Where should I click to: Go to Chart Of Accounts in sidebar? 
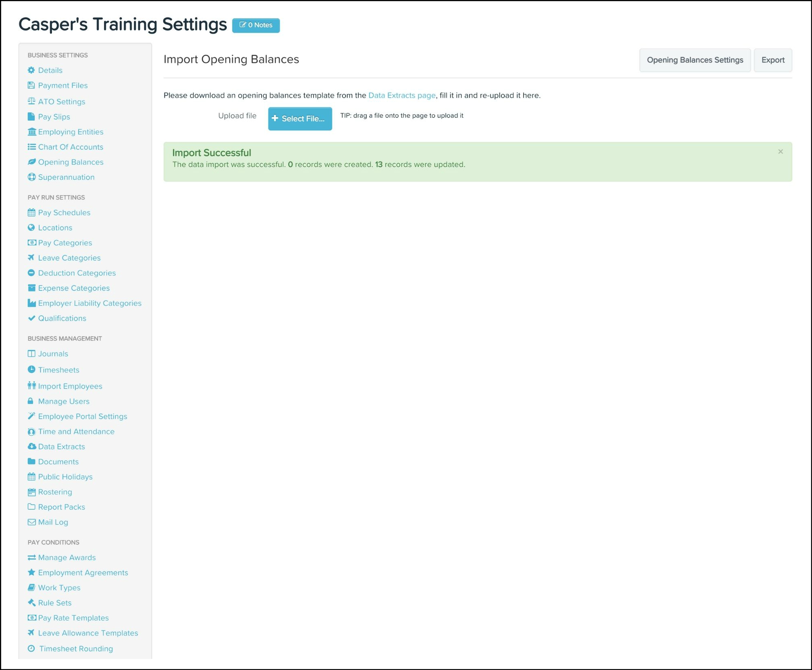(x=70, y=147)
